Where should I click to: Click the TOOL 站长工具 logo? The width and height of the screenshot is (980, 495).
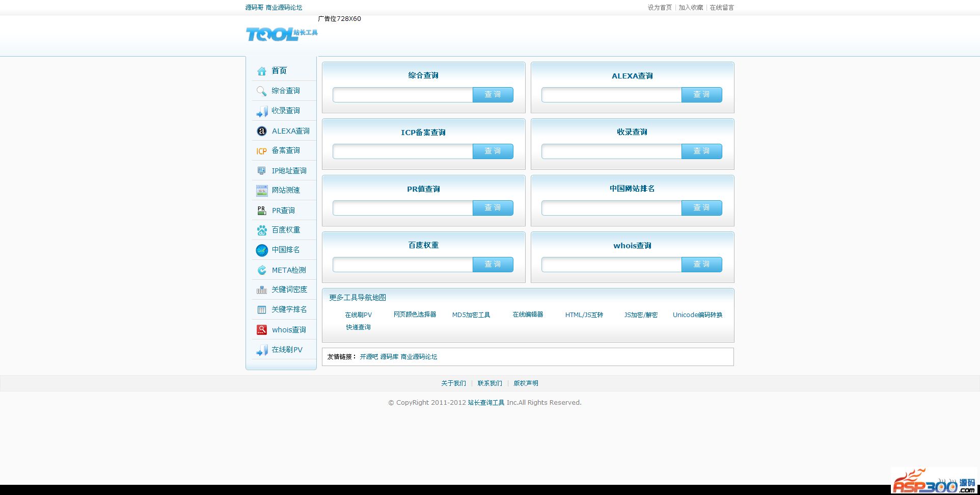(x=282, y=34)
